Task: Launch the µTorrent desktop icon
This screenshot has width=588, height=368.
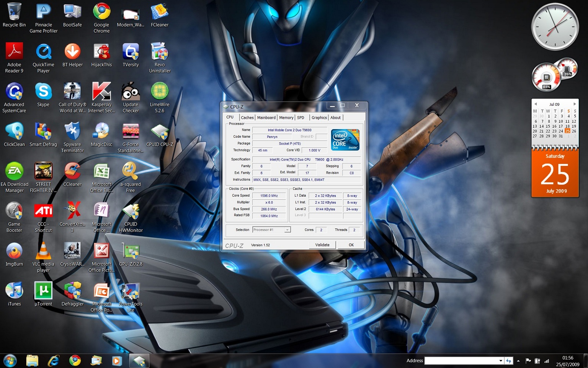Action: coord(43,294)
